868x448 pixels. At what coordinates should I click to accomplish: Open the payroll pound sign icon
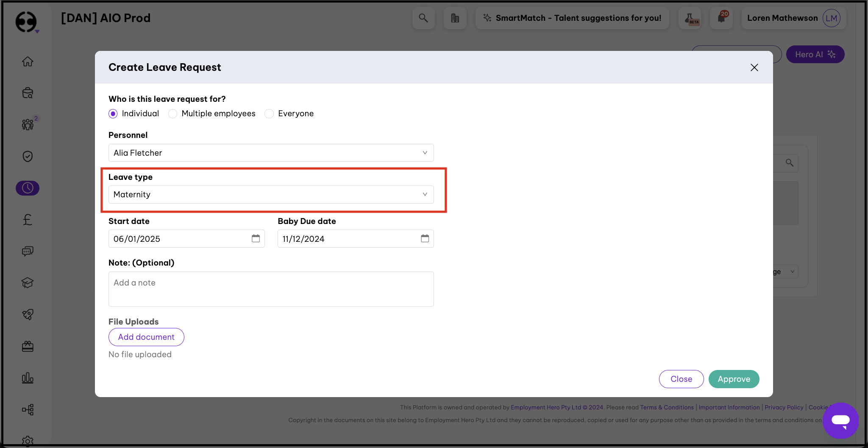click(x=28, y=219)
